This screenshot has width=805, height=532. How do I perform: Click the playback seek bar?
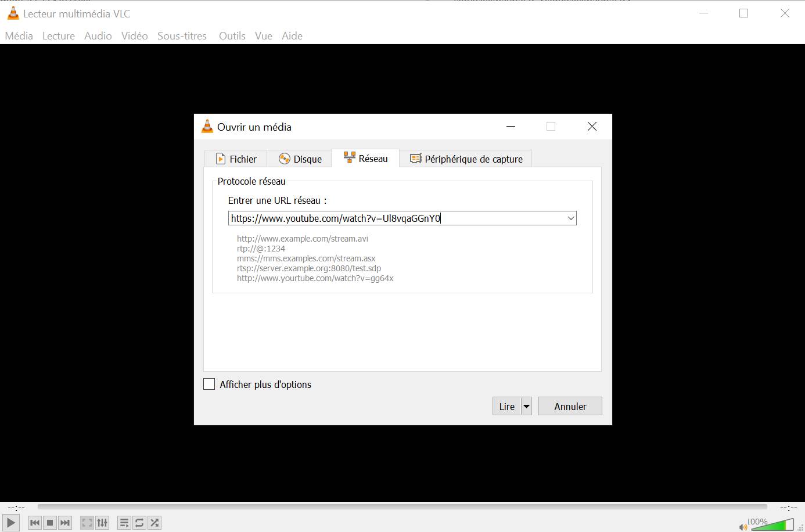(402, 507)
